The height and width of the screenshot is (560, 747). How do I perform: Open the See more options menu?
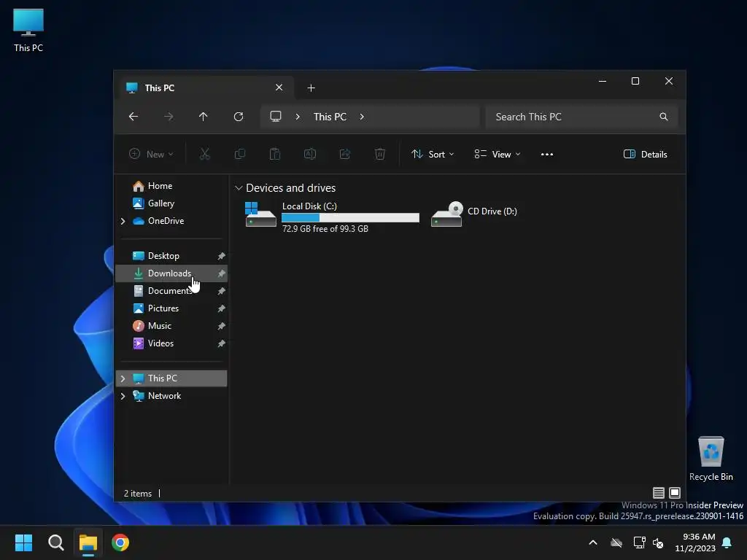click(547, 155)
